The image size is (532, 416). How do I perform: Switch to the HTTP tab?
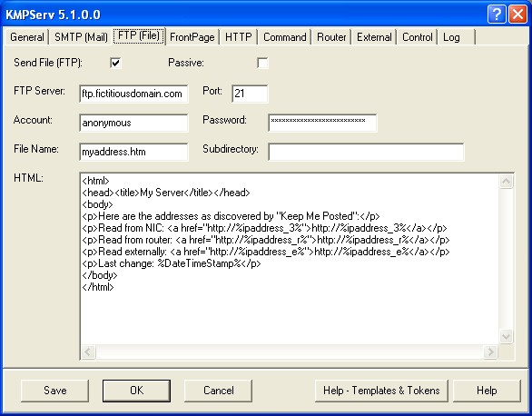click(238, 37)
